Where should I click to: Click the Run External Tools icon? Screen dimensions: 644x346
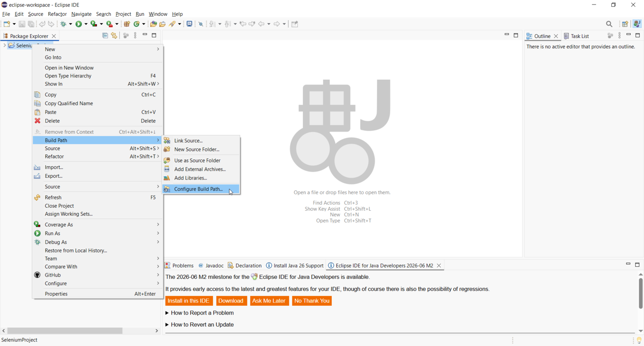point(109,24)
